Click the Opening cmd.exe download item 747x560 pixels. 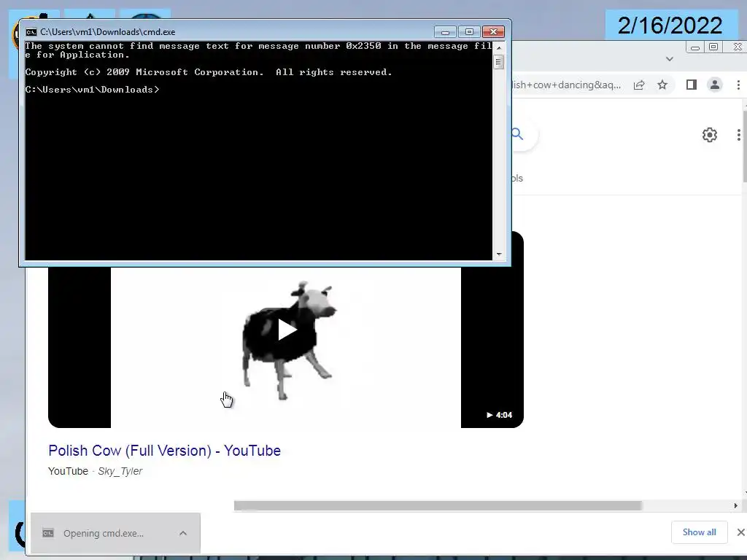(x=115, y=533)
